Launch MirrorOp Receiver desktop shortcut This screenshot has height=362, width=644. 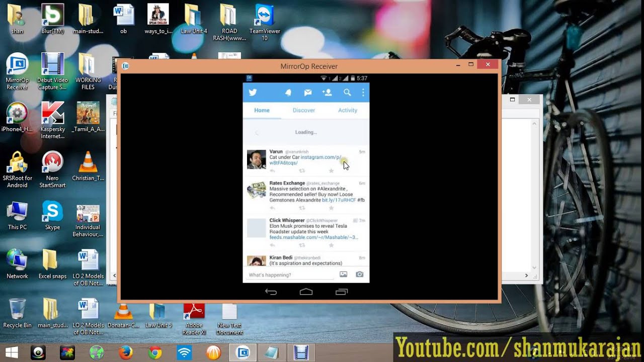click(x=17, y=72)
